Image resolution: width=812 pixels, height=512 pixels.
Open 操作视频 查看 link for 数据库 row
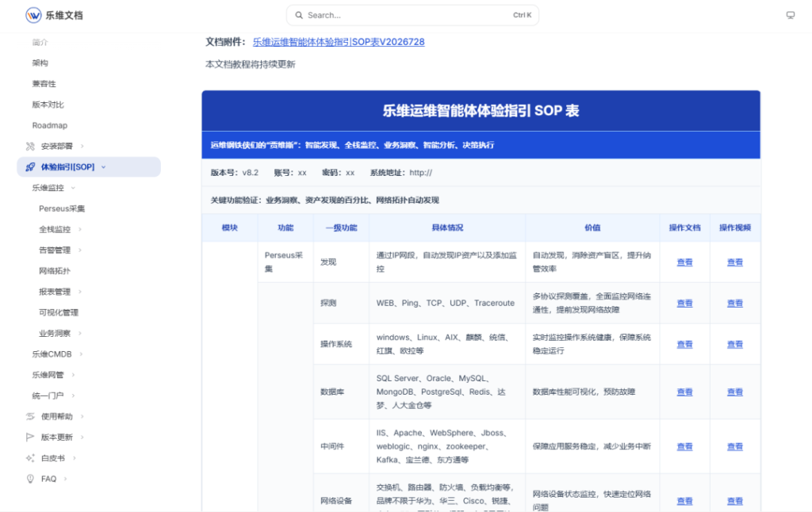point(735,392)
